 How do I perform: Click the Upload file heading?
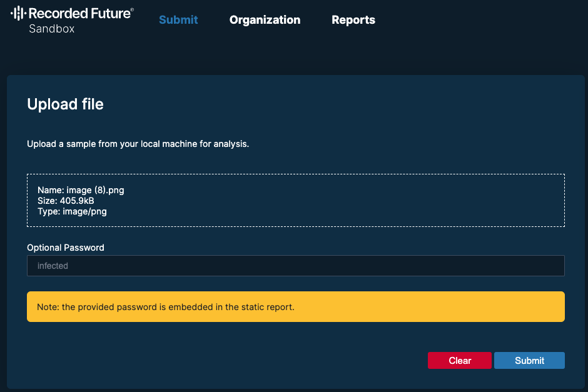(65, 104)
